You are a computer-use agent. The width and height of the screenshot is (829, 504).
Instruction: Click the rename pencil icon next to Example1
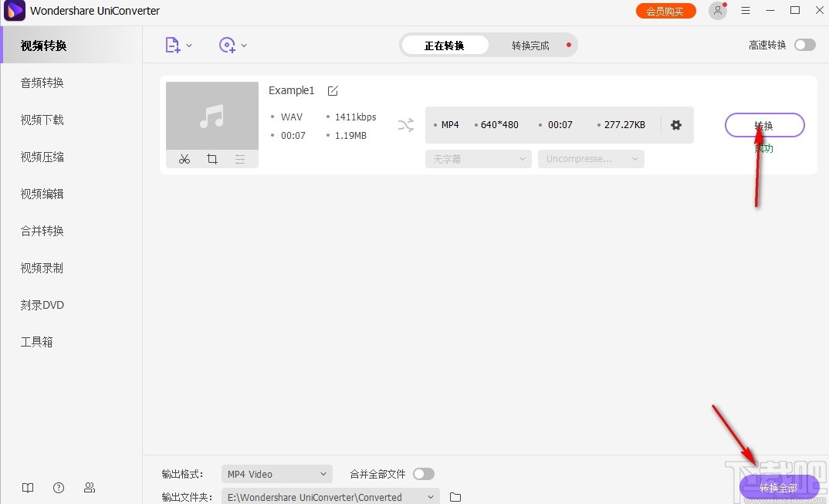coord(332,90)
